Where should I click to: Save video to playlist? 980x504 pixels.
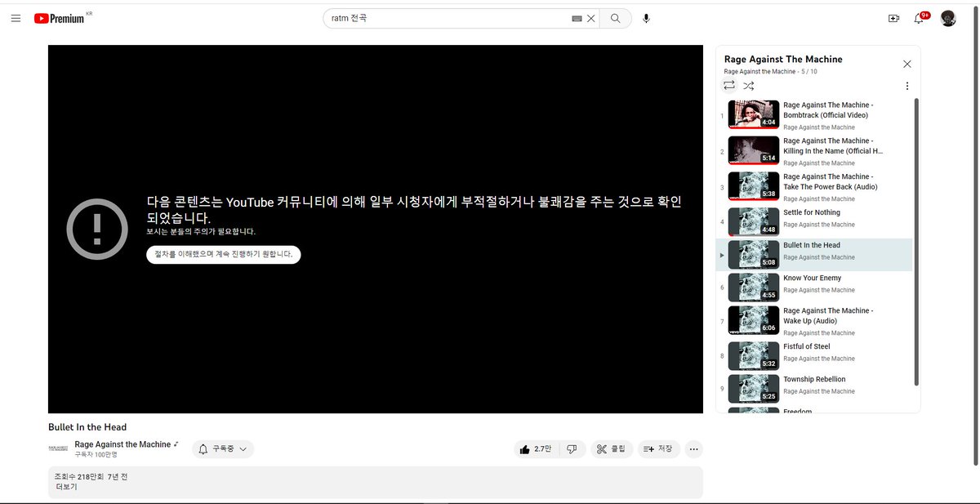[x=659, y=449]
